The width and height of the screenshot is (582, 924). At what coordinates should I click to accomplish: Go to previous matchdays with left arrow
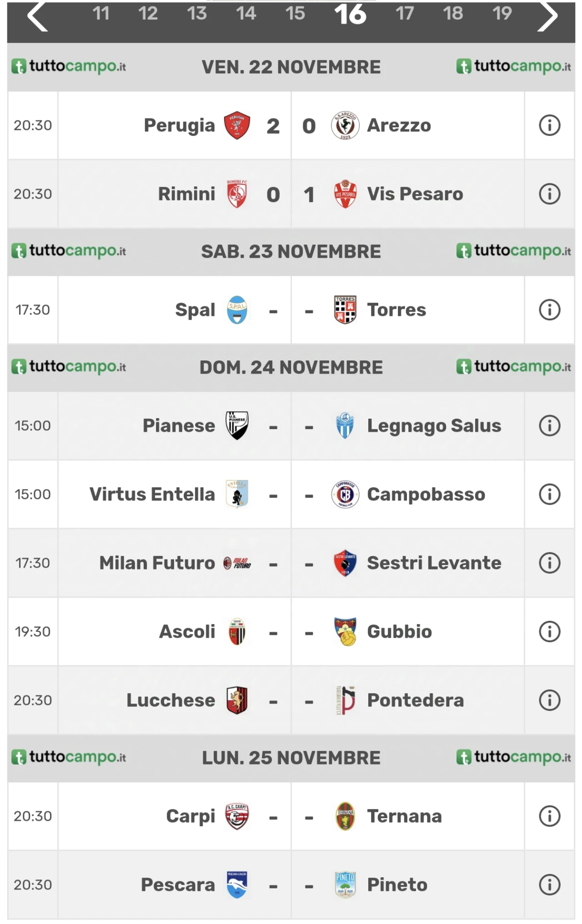point(37,16)
